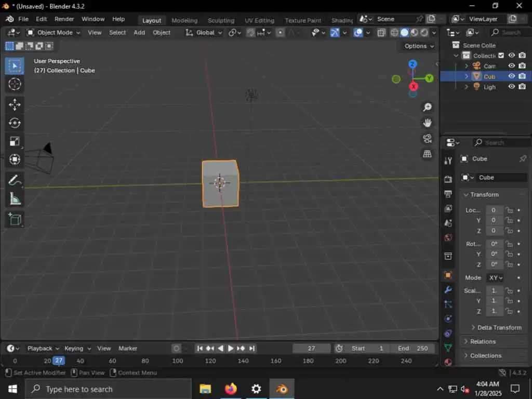Select the Cursor tool
532x399 pixels.
[14, 84]
